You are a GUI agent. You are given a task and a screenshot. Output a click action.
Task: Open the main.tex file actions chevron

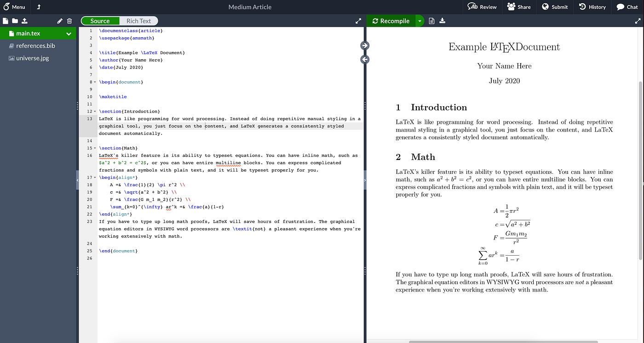click(x=69, y=34)
